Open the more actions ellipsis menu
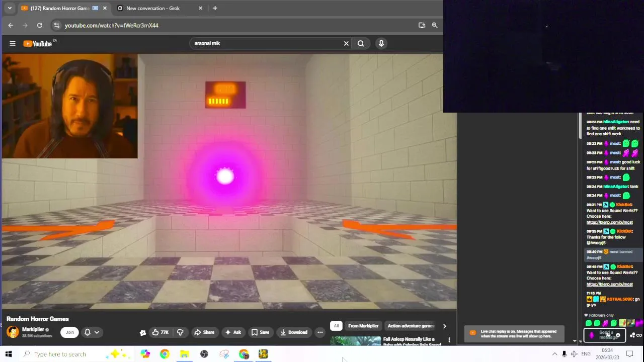644x362 pixels. (320, 332)
